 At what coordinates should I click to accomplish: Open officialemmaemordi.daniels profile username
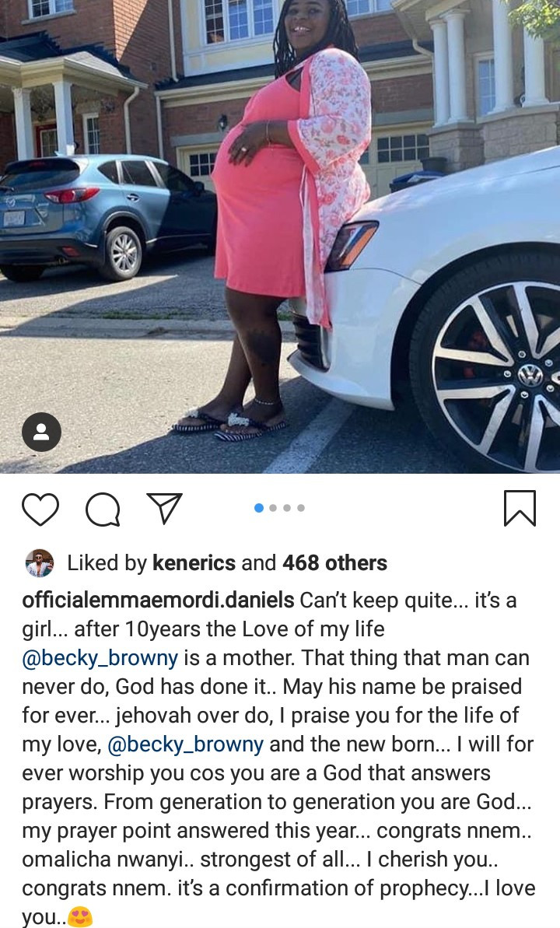coord(158,600)
